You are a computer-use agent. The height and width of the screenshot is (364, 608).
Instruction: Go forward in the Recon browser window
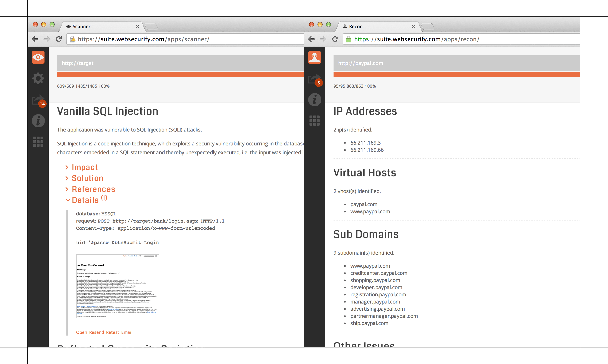pos(323,39)
